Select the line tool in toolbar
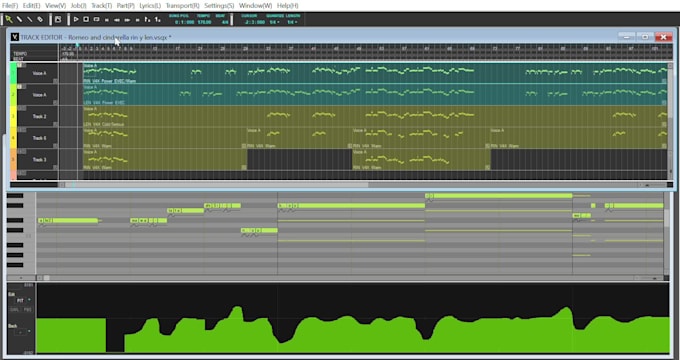The image size is (680, 360). click(x=30, y=19)
